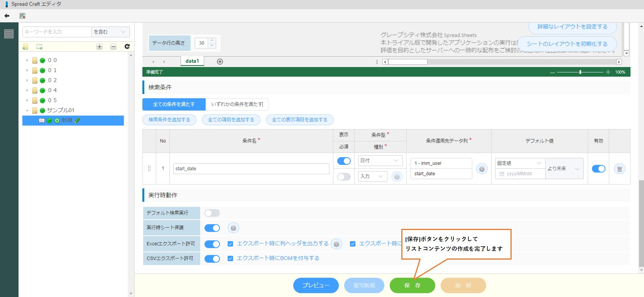This screenshot has height=297, width=644.
Task: Click the zoom slider in the status bar
Action: (580, 72)
